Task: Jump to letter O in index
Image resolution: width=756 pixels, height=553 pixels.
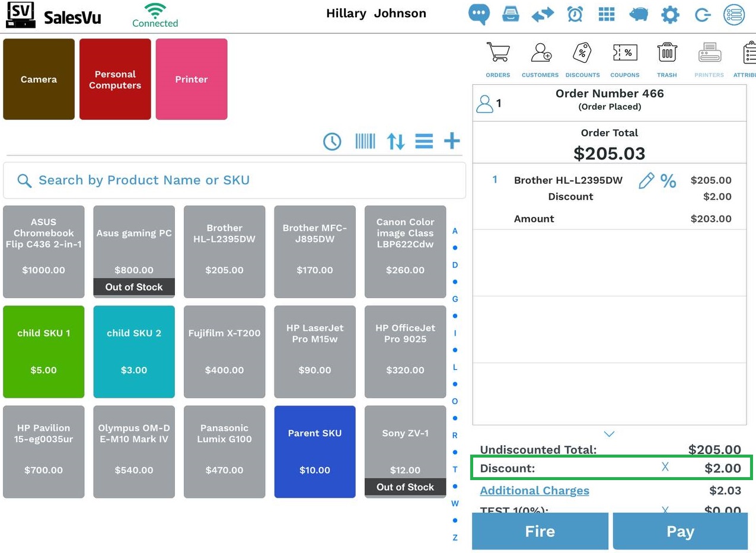Action: [455, 401]
